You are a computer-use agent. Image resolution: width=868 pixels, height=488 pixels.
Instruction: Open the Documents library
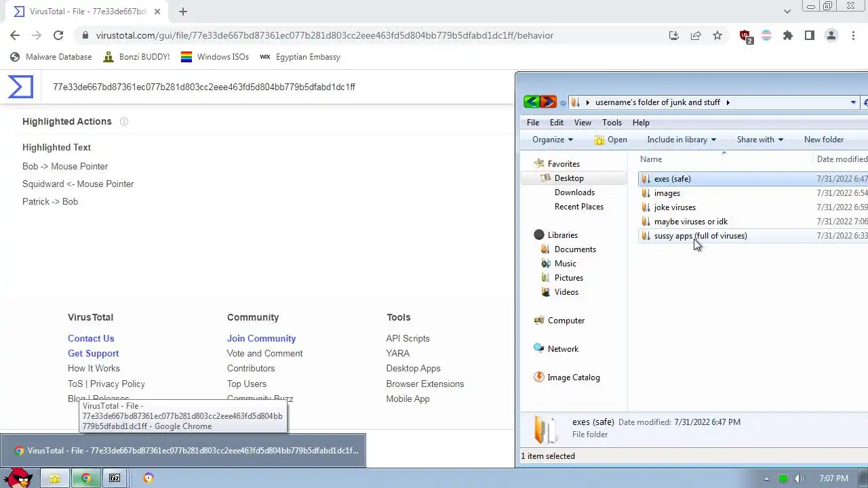point(574,249)
